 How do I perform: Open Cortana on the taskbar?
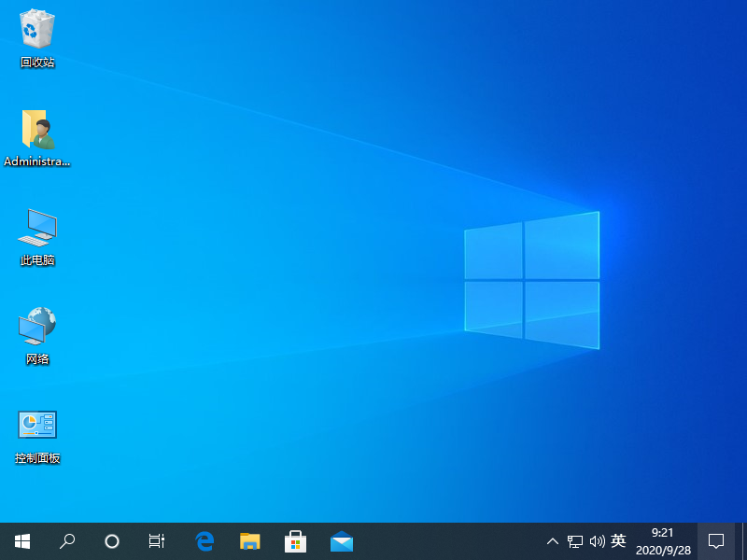(112, 541)
